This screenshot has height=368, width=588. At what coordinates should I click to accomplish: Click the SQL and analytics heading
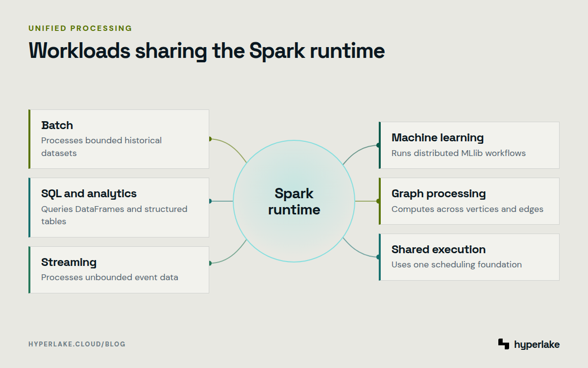[89, 193]
